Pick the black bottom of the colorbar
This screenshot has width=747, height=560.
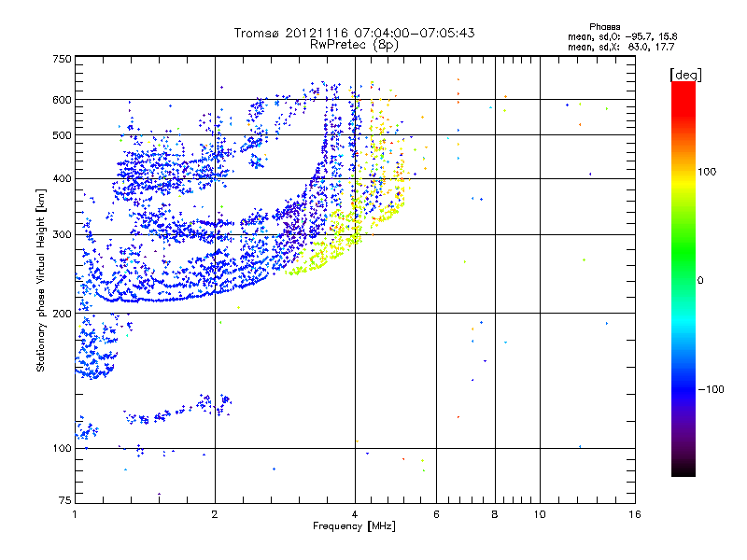[x=684, y=470]
